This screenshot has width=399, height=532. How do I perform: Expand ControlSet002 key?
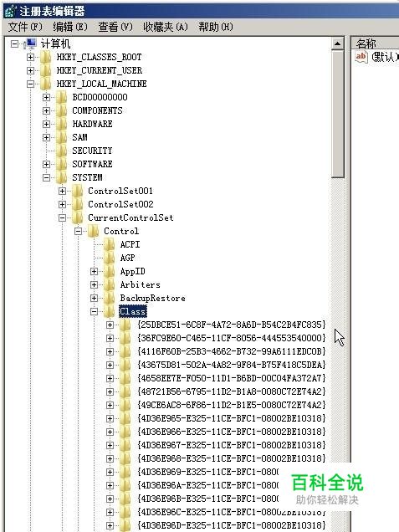(62, 204)
